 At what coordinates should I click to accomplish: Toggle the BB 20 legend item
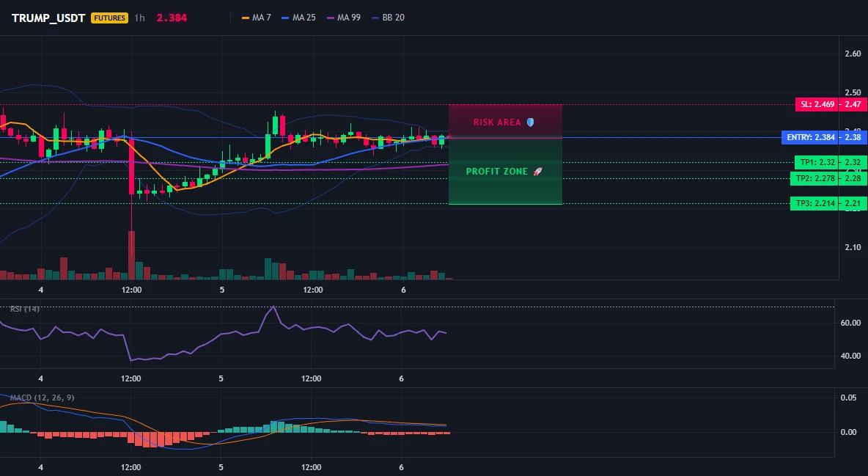388,18
